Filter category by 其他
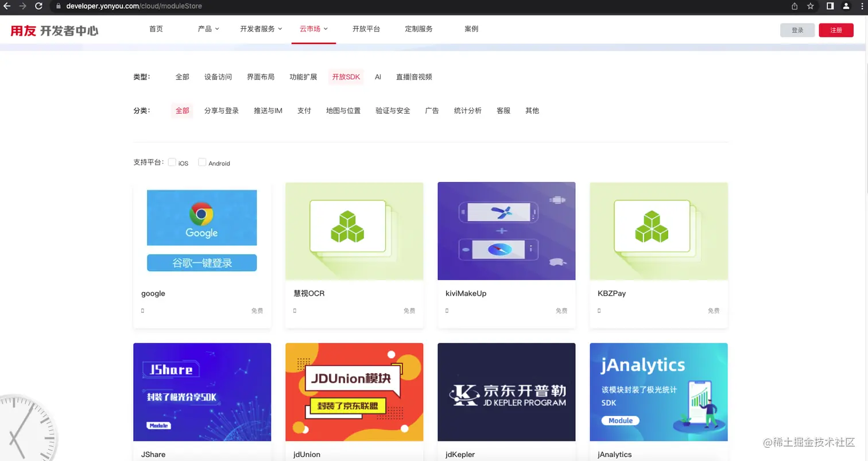The height and width of the screenshot is (461, 868). pyautogui.click(x=532, y=111)
